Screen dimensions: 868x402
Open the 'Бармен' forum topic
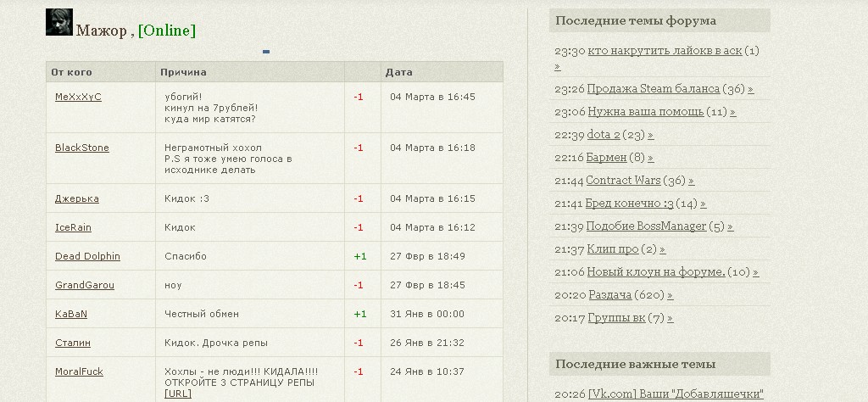click(x=606, y=158)
